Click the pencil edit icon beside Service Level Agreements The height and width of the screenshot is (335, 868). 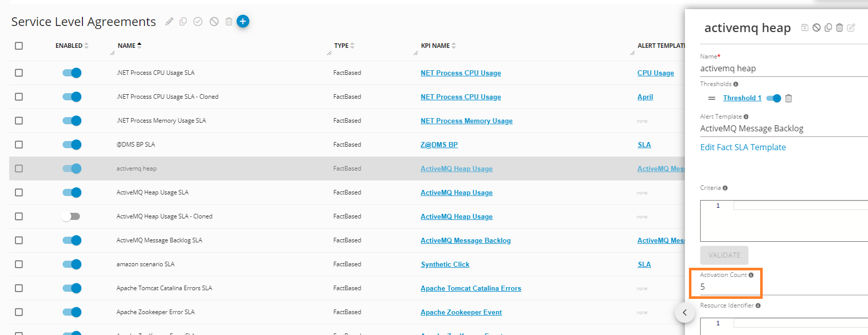coord(169,21)
